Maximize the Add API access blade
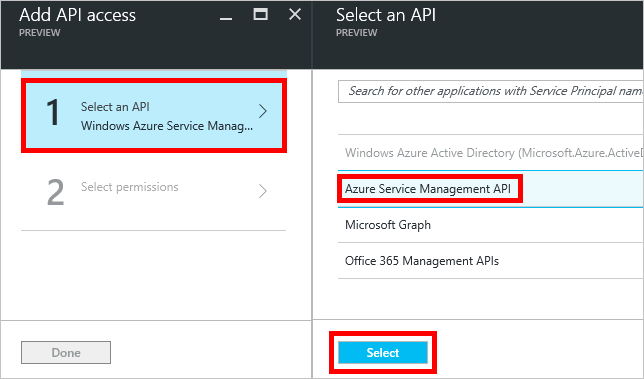Screen dimensions: 644x379 pyautogui.click(x=260, y=15)
